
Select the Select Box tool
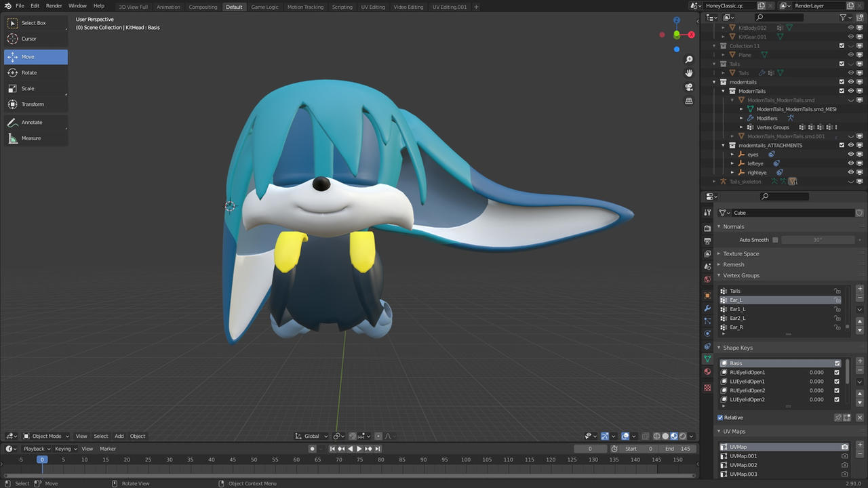click(36, 23)
